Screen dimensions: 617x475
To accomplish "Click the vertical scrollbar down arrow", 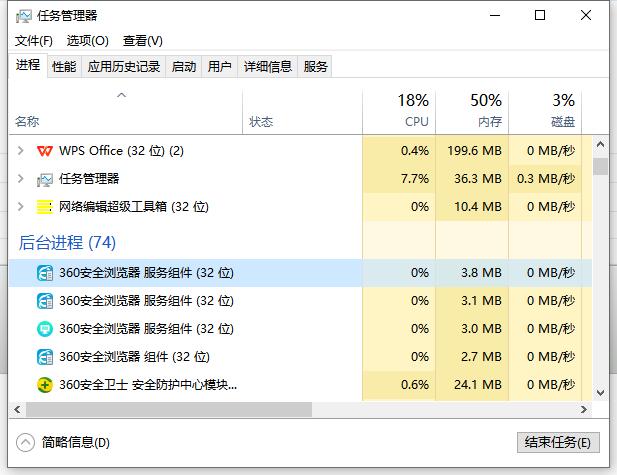I will (600, 392).
